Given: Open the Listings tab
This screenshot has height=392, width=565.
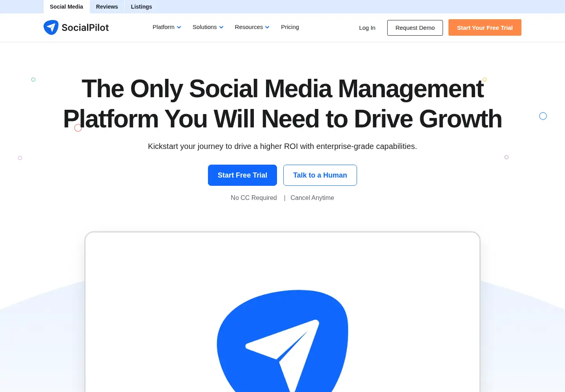Looking at the screenshot, I should (x=141, y=7).
